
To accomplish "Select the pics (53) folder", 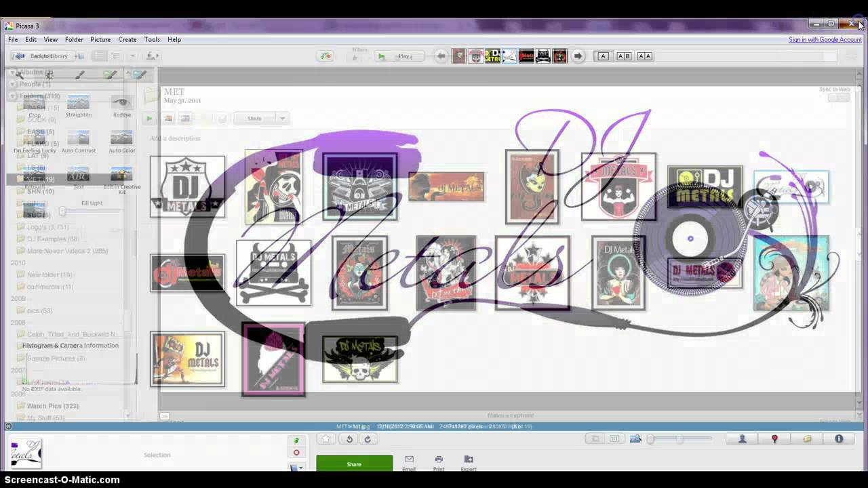I will pyautogui.click(x=39, y=310).
